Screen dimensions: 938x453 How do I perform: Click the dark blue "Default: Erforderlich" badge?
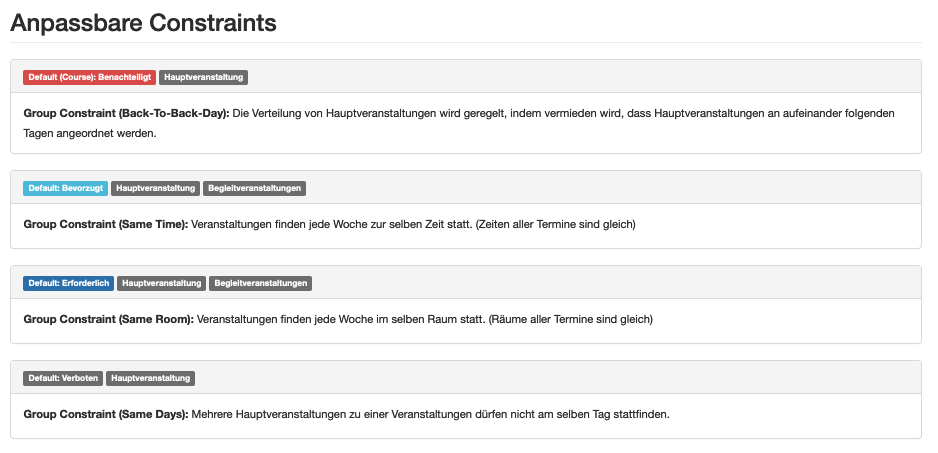(68, 283)
